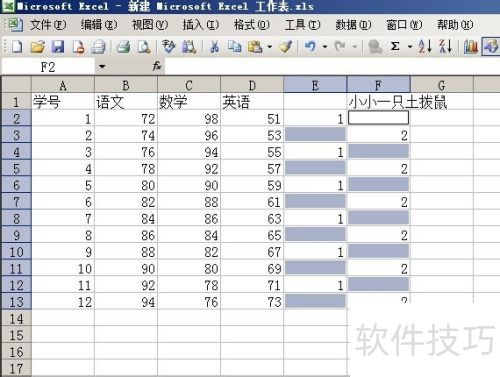The width and height of the screenshot is (500, 377).
Task: Select cell with 数学 header
Action: [189, 102]
